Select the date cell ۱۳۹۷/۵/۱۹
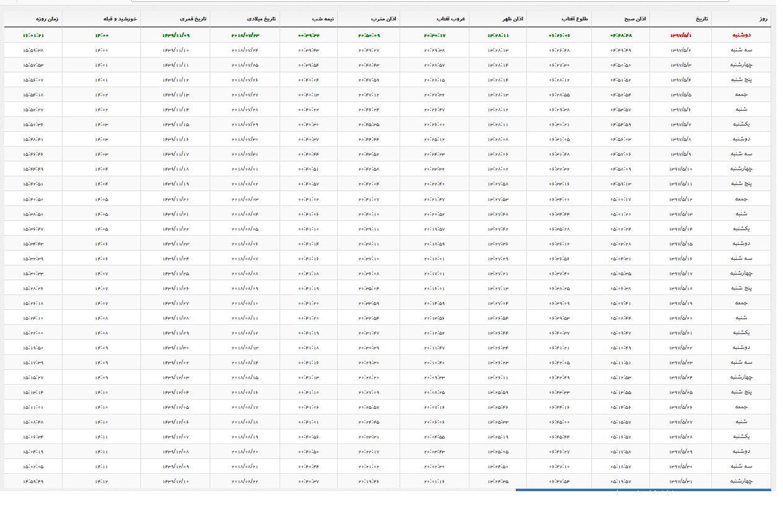This screenshot has width=783, height=532. 681,302
